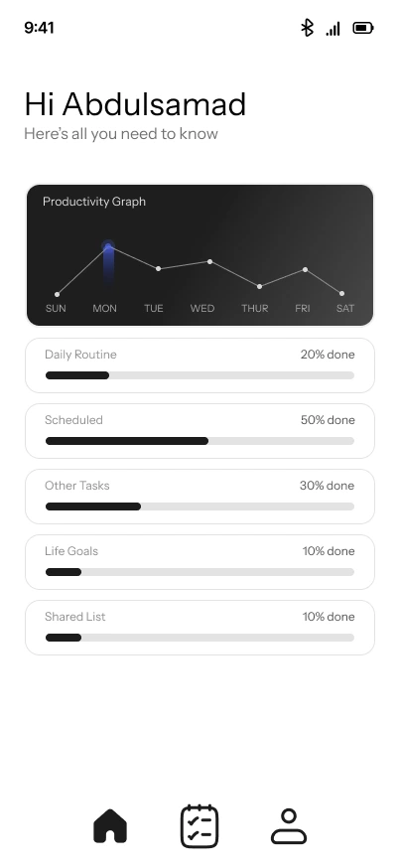The height and width of the screenshot is (868, 399).
Task: Select the FRI point on graph
Action: tap(305, 269)
